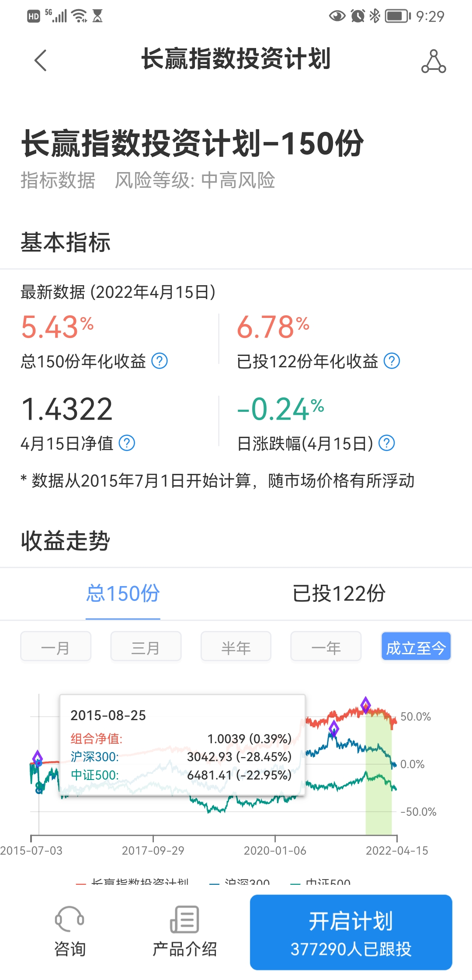Tap axis date 2015-07-03

(31, 851)
